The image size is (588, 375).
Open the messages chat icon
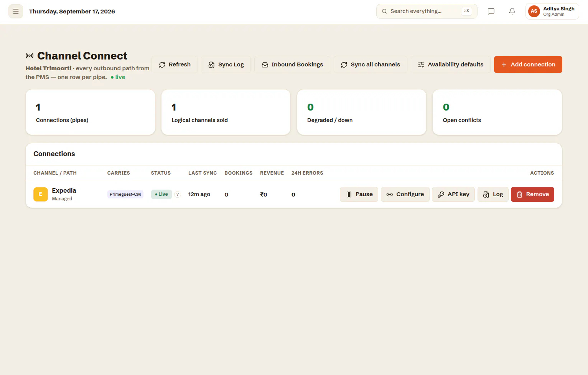tap(491, 12)
